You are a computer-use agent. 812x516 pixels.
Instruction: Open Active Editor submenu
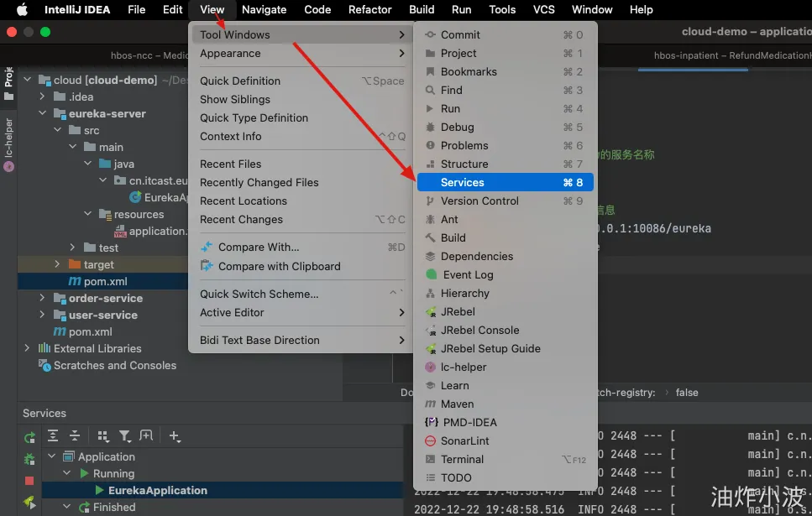[301, 313]
